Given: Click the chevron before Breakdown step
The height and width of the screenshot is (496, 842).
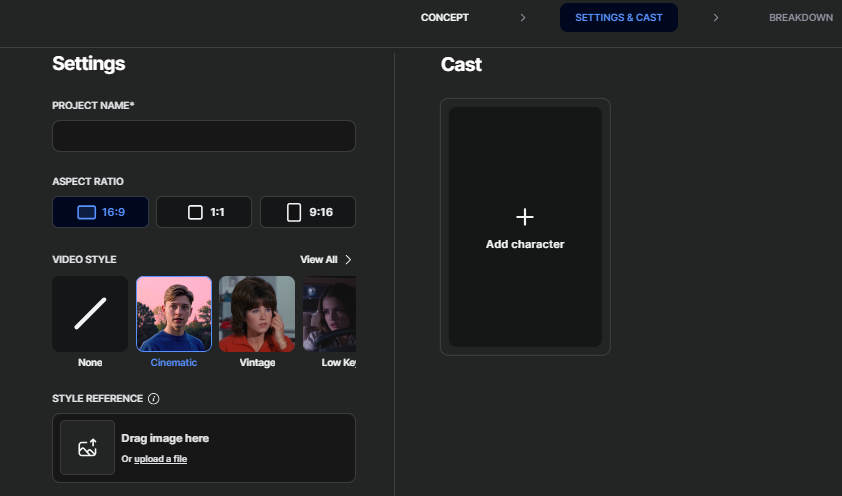Looking at the screenshot, I should 716,18.
